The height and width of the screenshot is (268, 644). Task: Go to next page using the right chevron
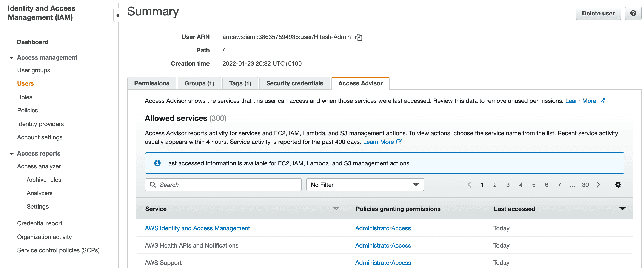click(598, 185)
